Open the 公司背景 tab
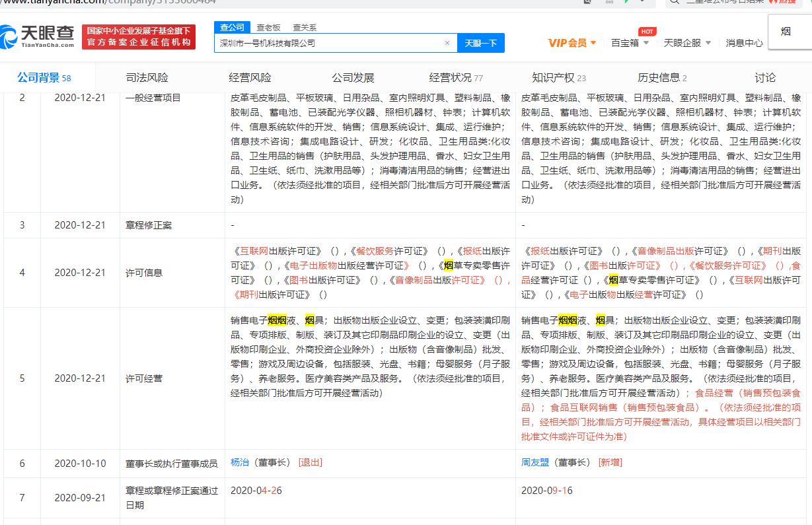The image size is (812, 525). (44, 78)
